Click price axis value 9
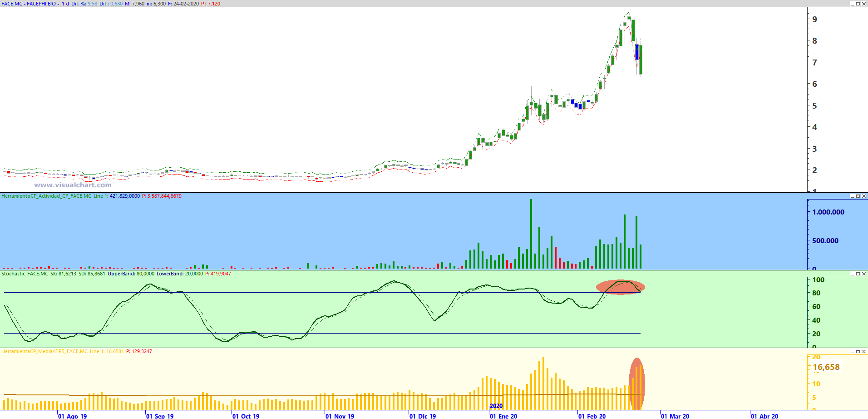The image size is (868, 419). 815,20
